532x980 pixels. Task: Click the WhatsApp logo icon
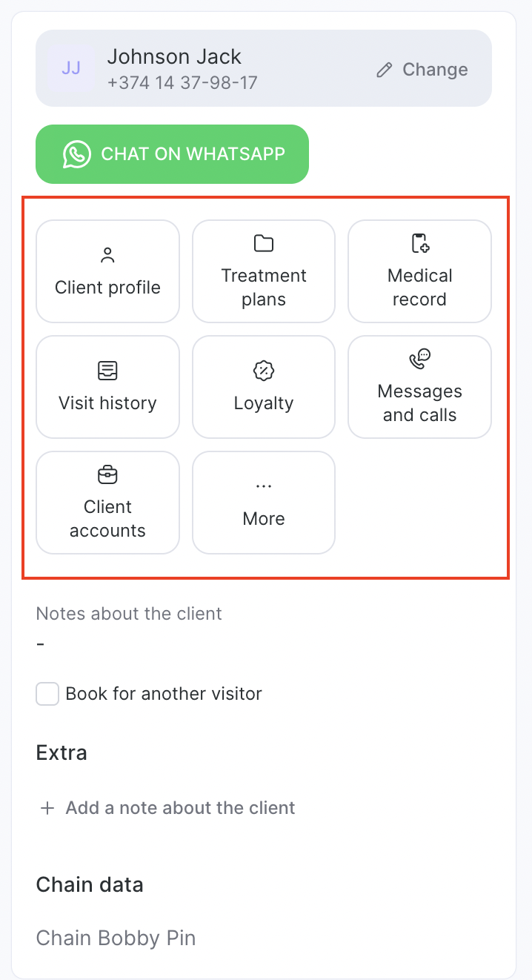click(x=77, y=154)
